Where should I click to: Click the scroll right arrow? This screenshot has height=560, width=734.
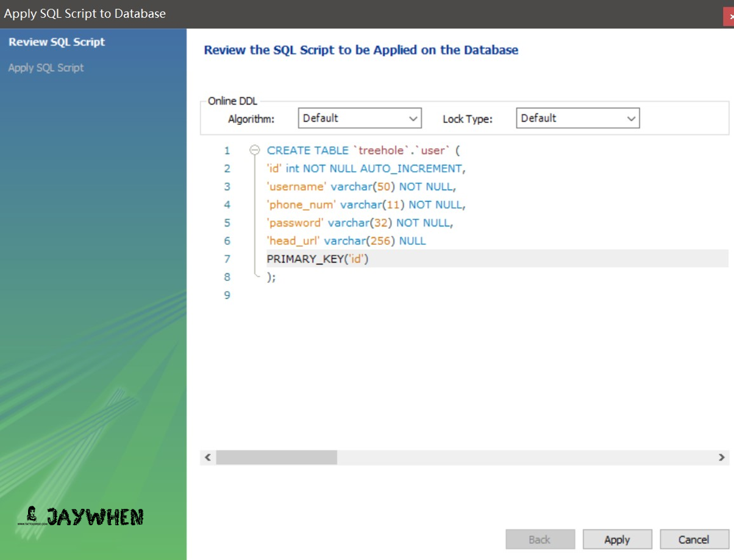point(722,457)
